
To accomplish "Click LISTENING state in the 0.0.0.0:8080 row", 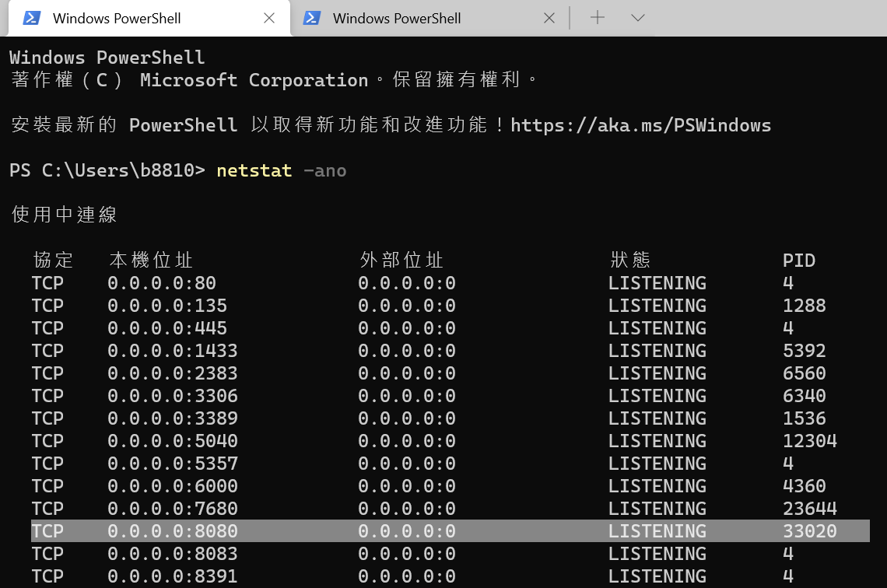I will tap(657, 531).
